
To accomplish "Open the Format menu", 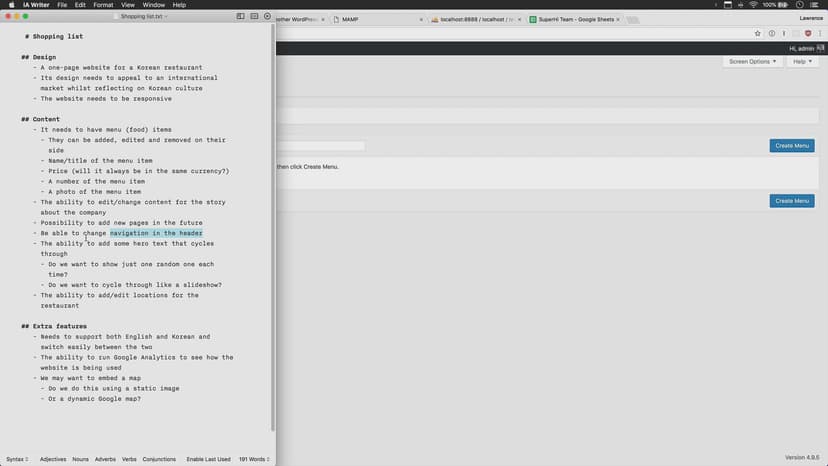I will [x=103, y=5].
